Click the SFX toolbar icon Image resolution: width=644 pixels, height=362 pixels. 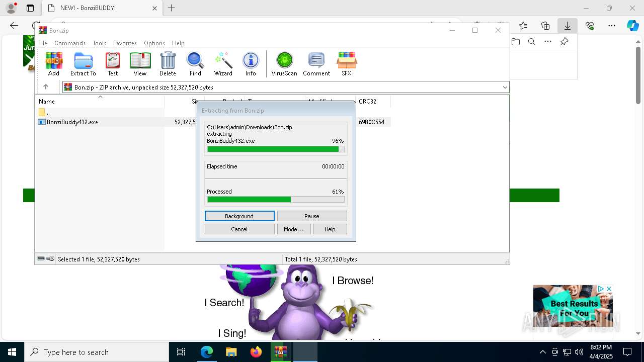tap(347, 64)
